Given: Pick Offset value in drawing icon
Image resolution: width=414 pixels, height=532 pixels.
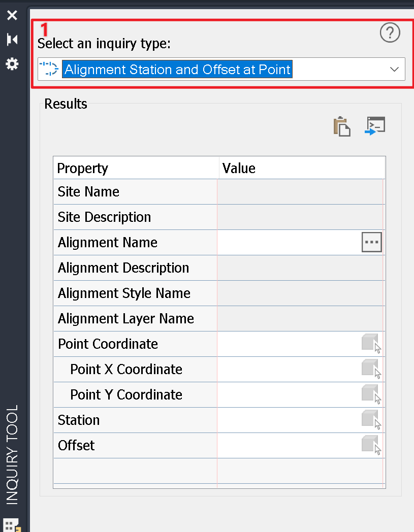Looking at the screenshot, I should coord(372,446).
